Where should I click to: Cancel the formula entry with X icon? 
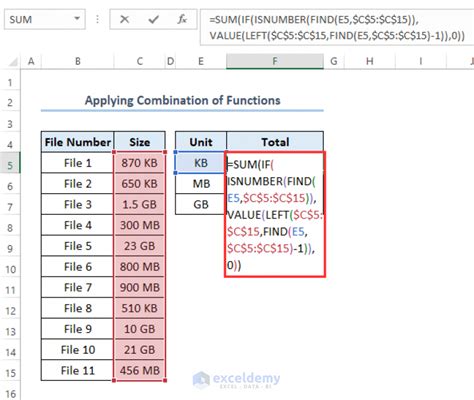(124, 19)
